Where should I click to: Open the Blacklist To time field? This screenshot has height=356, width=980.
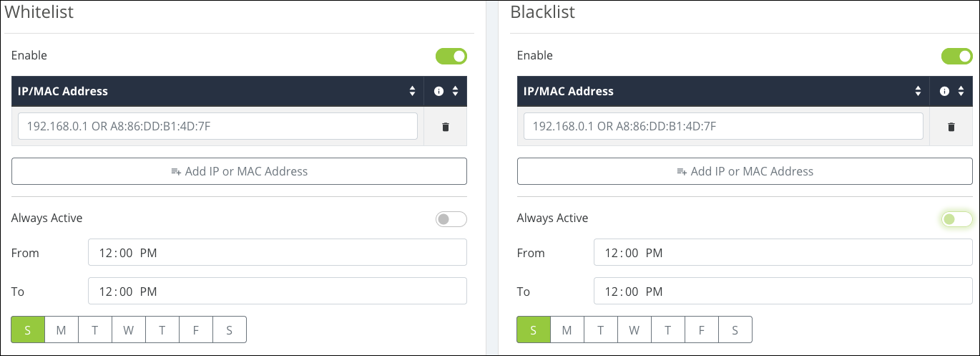coord(783,292)
